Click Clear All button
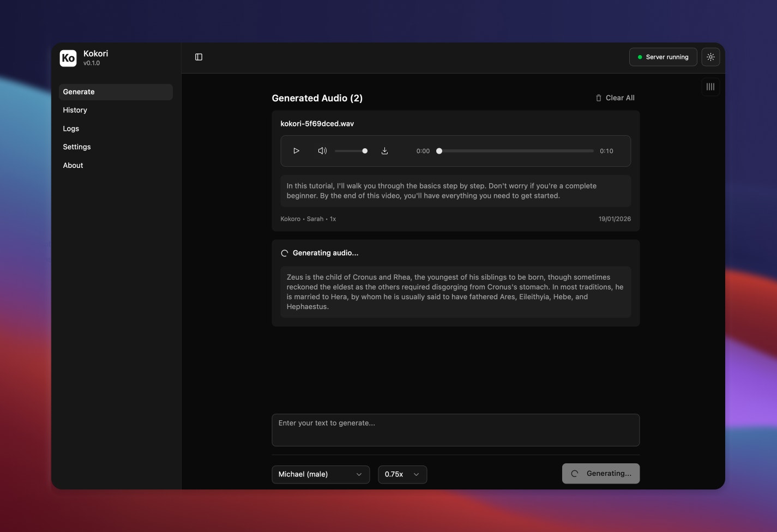This screenshot has width=777, height=532. pyautogui.click(x=615, y=98)
